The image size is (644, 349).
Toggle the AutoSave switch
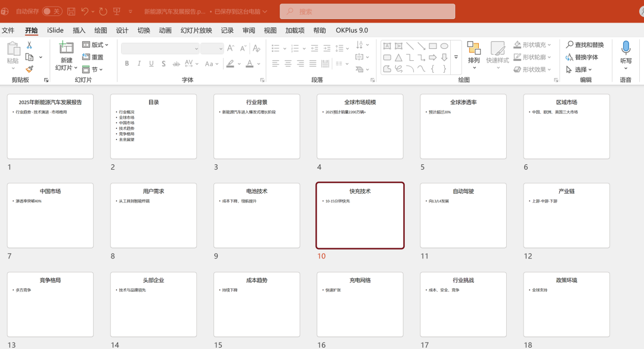[x=52, y=11]
